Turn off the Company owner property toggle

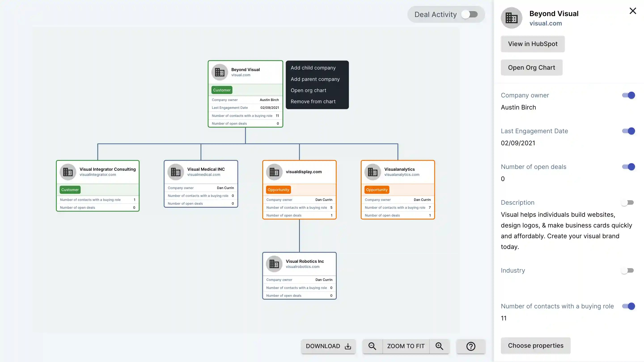coord(628,95)
